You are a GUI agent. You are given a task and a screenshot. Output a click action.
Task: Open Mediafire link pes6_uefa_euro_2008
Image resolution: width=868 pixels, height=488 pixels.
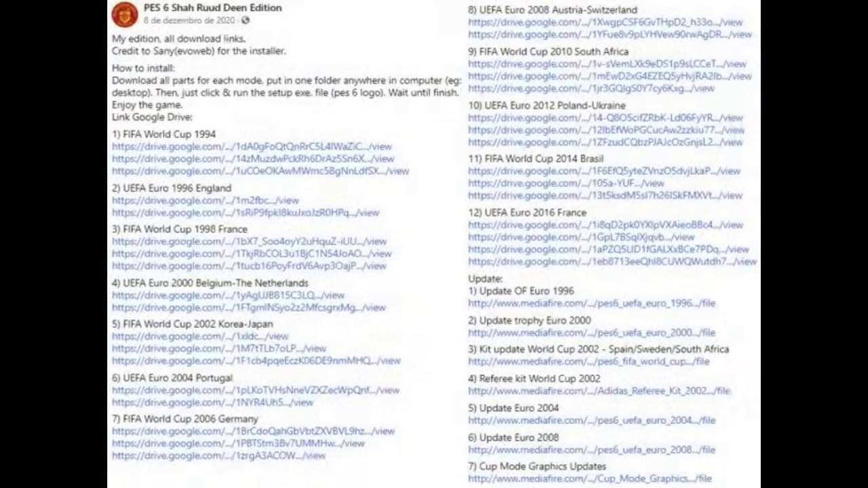tap(592, 450)
